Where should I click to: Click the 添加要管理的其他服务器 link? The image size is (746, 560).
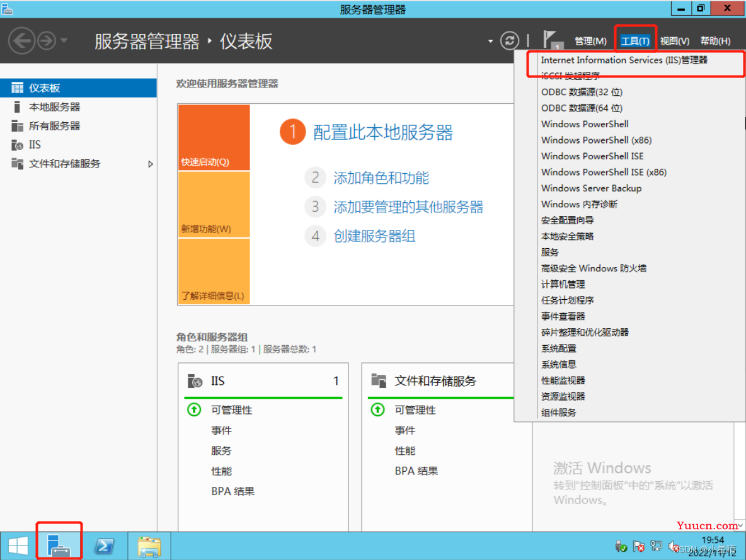coord(408,207)
